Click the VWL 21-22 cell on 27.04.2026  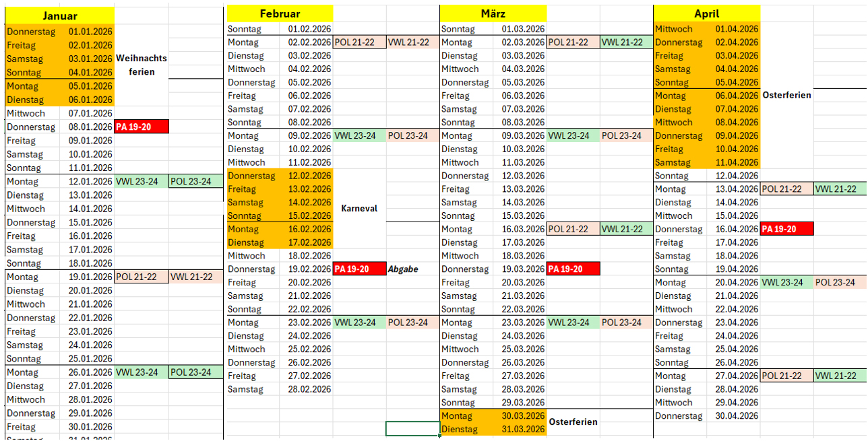pos(840,376)
